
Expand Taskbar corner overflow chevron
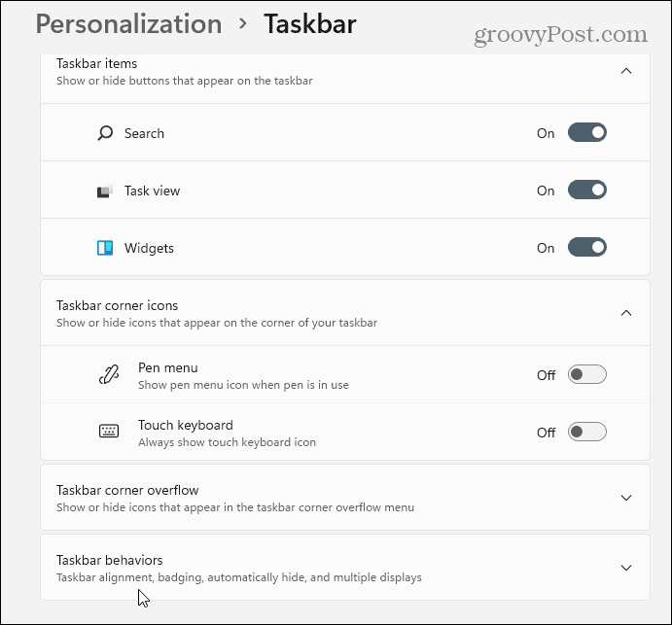coord(626,498)
